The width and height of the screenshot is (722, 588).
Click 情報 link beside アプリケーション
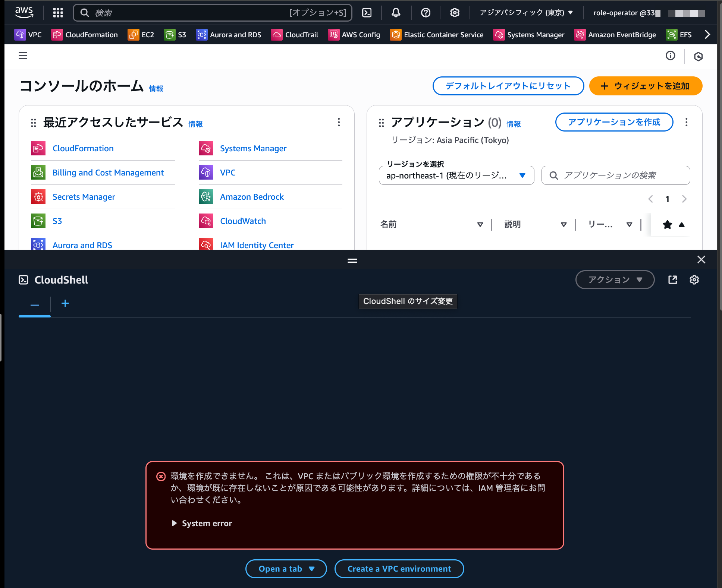click(514, 124)
